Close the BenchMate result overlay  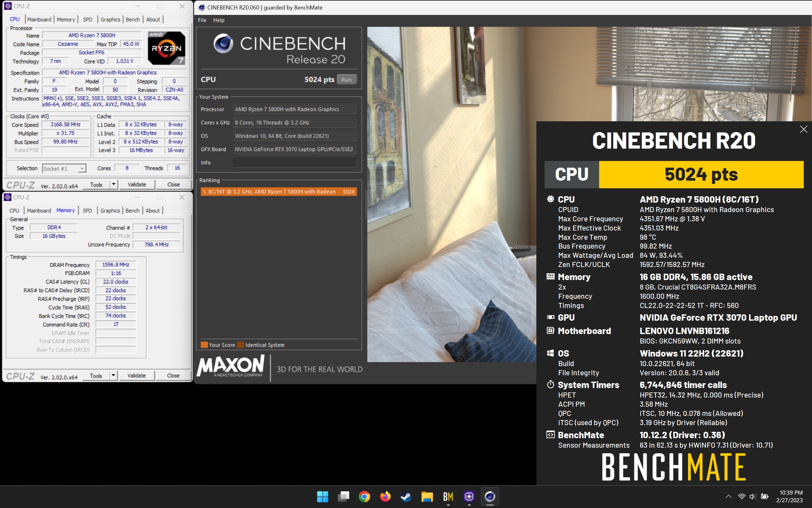[803, 129]
